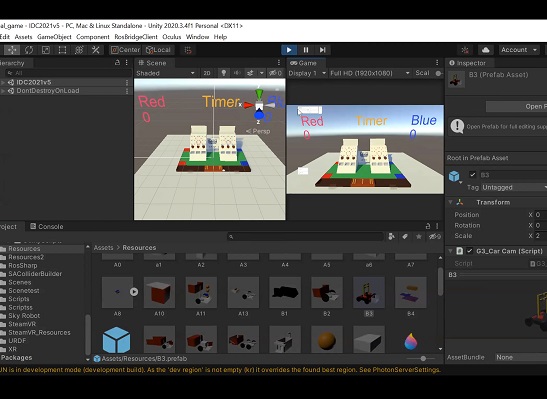
Task: Toggle grid snapping icon in toolbar
Action: click(x=188, y=50)
